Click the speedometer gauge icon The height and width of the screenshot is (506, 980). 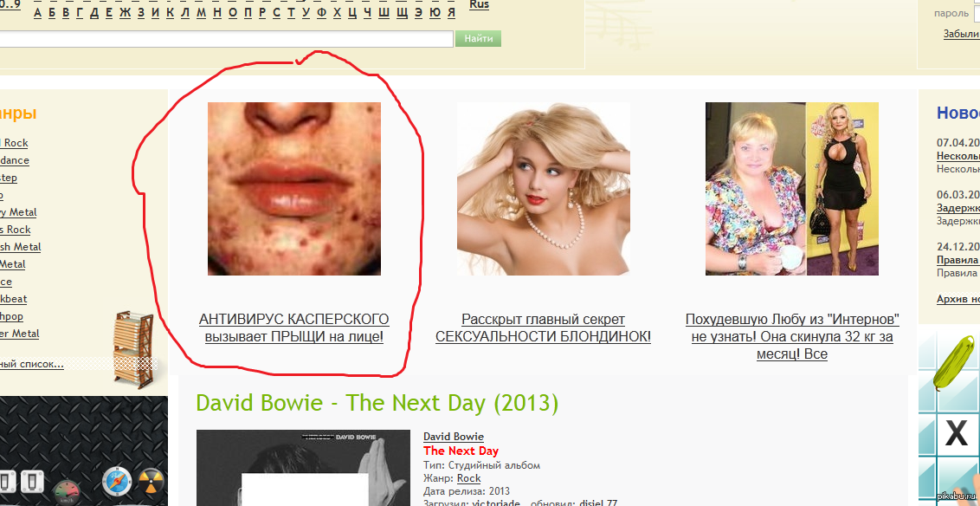pos(66,492)
